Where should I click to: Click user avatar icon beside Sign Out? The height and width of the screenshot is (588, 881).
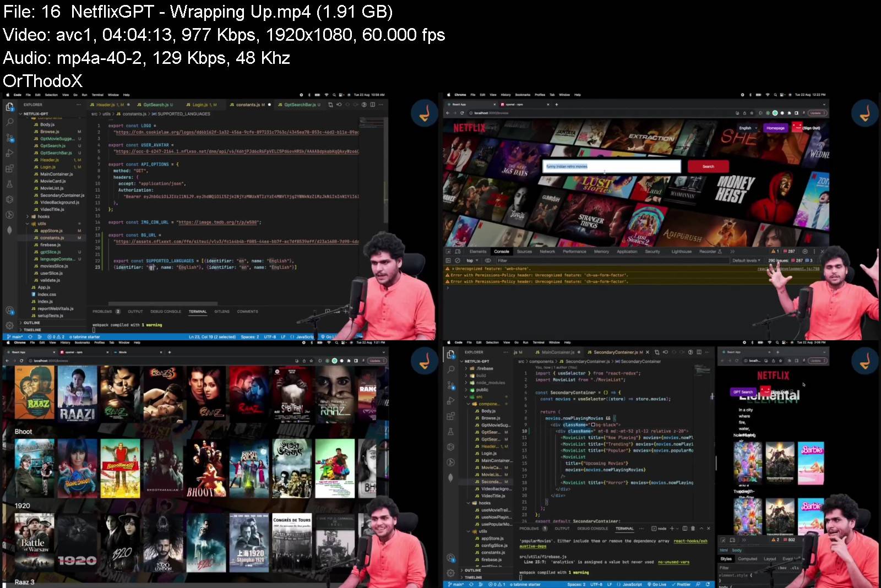click(797, 127)
